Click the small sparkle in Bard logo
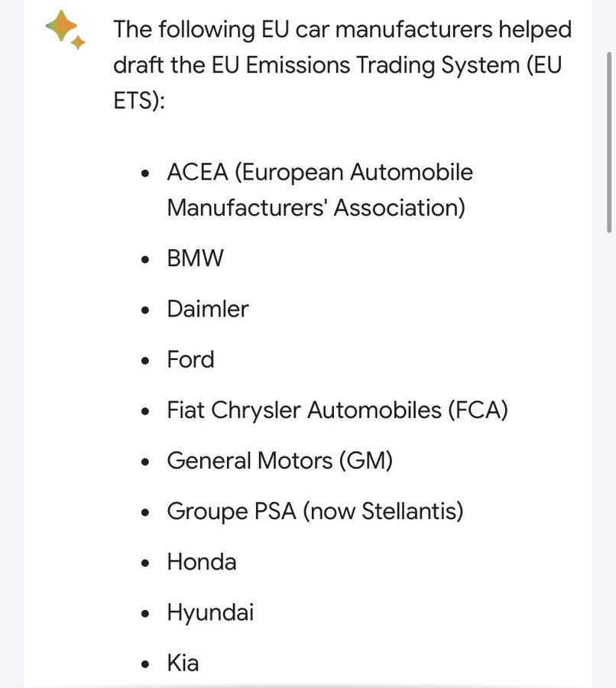Viewport: 616px width, 688px height. [x=78, y=43]
